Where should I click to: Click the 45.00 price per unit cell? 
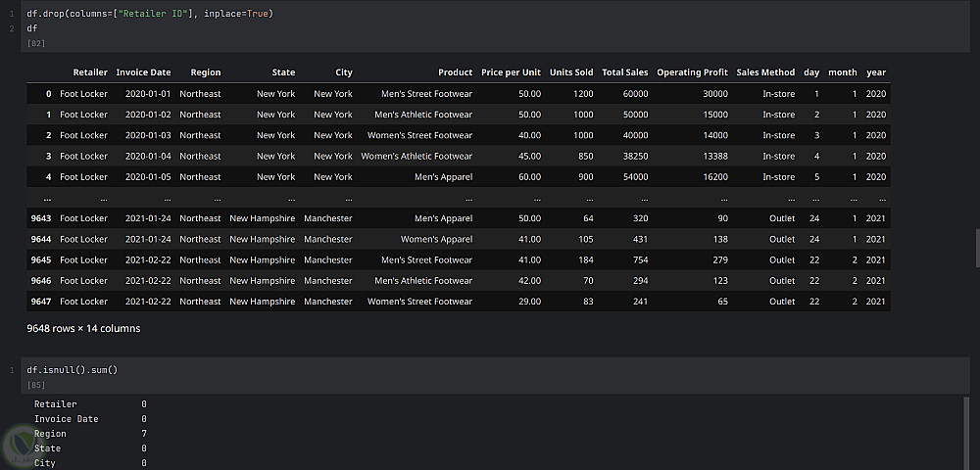tap(529, 156)
